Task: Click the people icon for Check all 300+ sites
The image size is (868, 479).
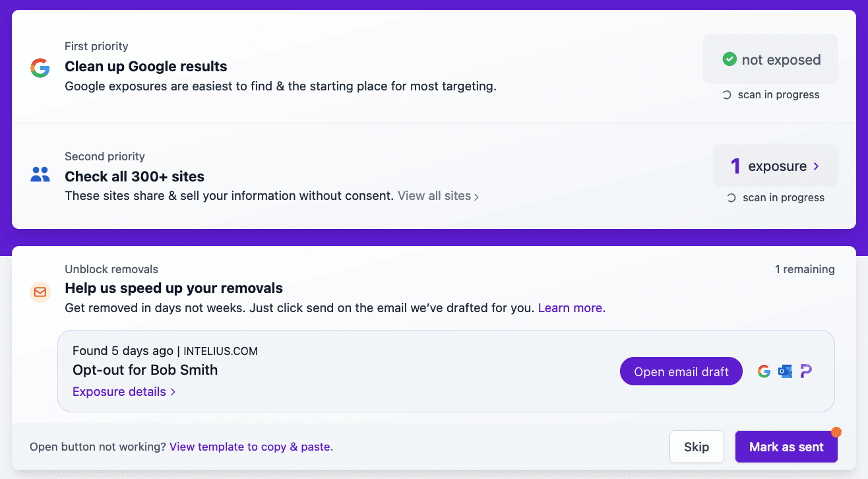Action: pos(40,174)
